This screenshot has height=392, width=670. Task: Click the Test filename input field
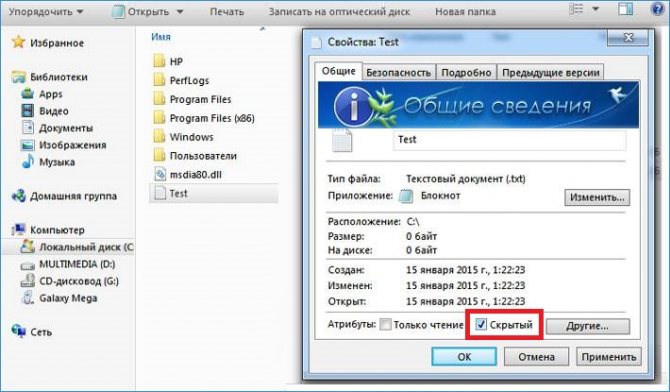(x=509, y=140)
